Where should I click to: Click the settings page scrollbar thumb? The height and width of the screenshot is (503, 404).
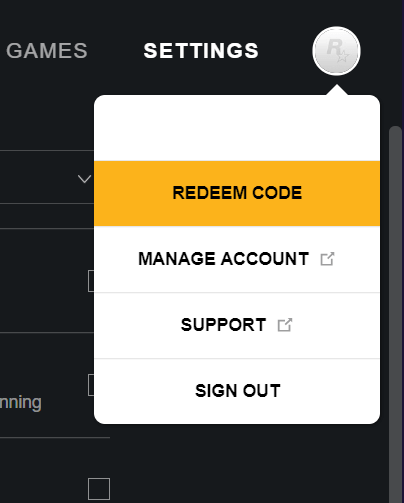(x=396, y=313)
